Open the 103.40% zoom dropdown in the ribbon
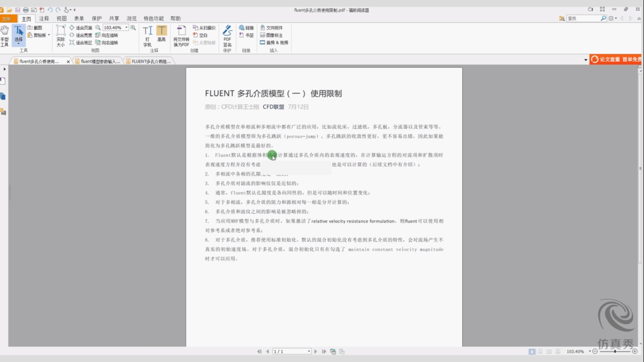This screenshot has height=362, width=644. click(x=126, y=28)
